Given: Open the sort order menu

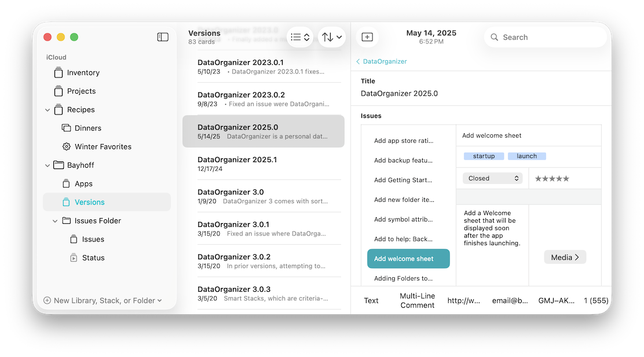Looking at the screenshot, I should pos(332,37).
